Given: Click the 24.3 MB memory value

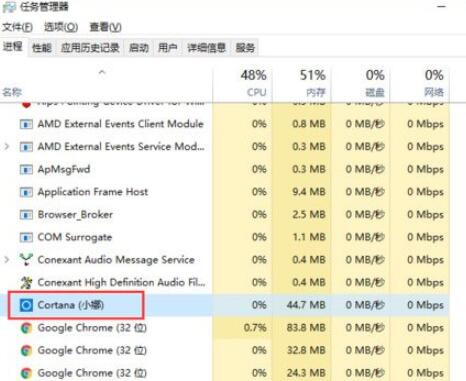Looking at the screenshot, I should point(306,373).
